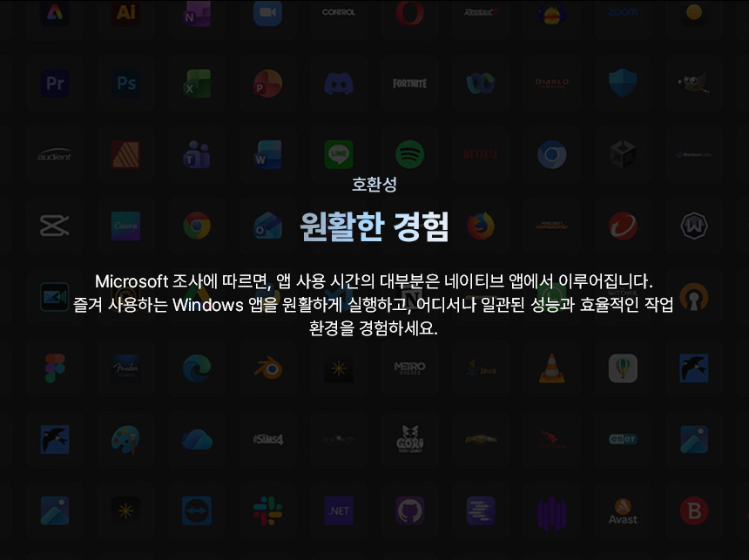The height and width of the screenshot is (560, 749).
Task: Select the Microsoft Edge icon
Action: 197,368
